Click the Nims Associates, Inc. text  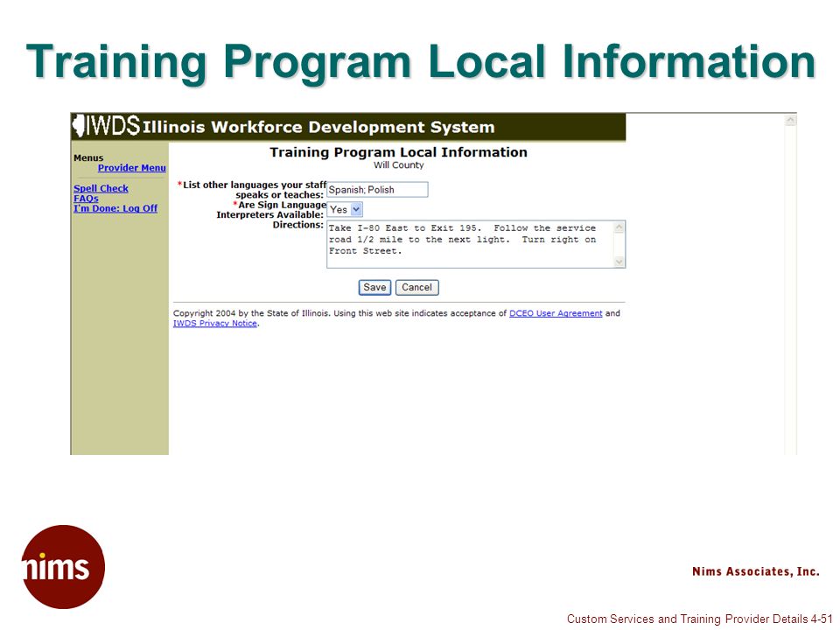756,571
